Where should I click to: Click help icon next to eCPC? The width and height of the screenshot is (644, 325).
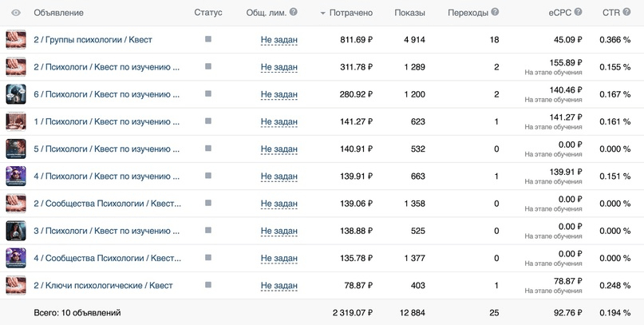pos(578,13)
